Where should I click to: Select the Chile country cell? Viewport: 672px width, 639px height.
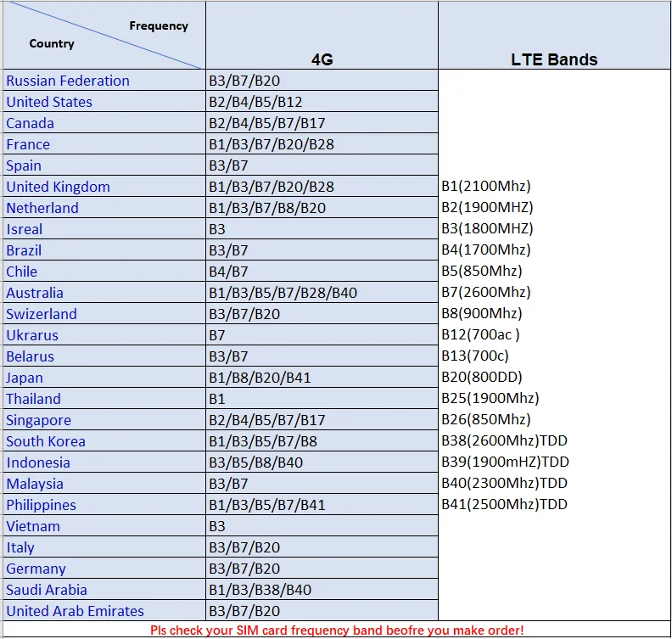pyautogui.click(x=104, y=272)
